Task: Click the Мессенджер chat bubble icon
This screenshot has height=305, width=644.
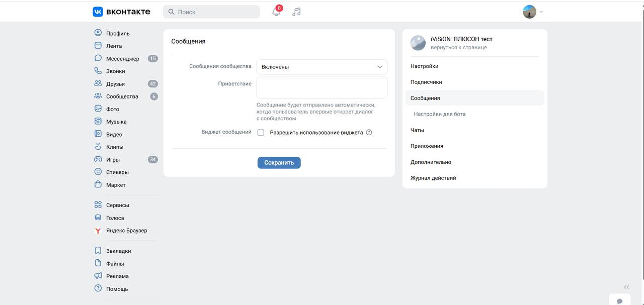Action: 98,58
